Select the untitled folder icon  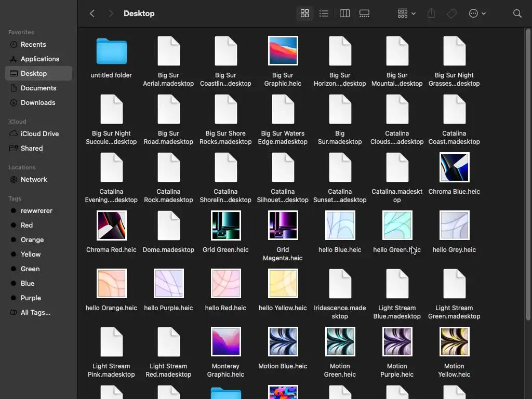pyautogui.click(x=111, y=51)
